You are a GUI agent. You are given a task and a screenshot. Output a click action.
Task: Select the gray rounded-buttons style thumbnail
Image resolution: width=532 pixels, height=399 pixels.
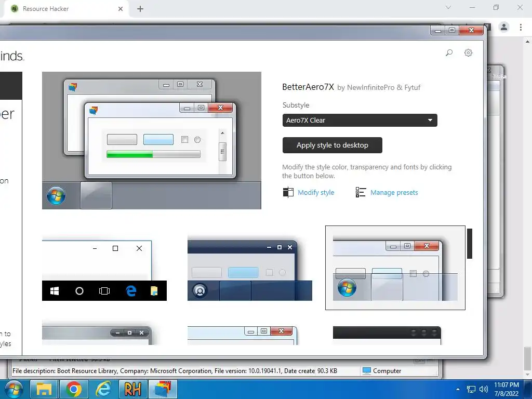[x=97, y=336]
